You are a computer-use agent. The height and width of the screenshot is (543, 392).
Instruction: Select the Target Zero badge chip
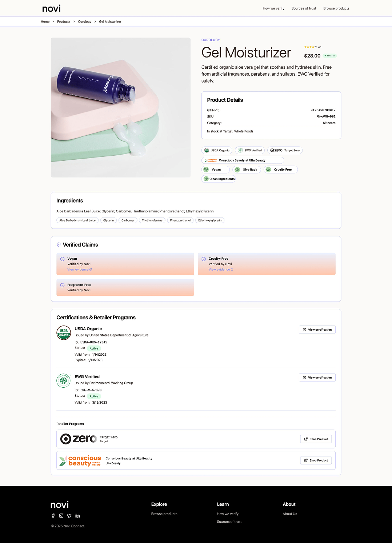click(x=285, y=150)
